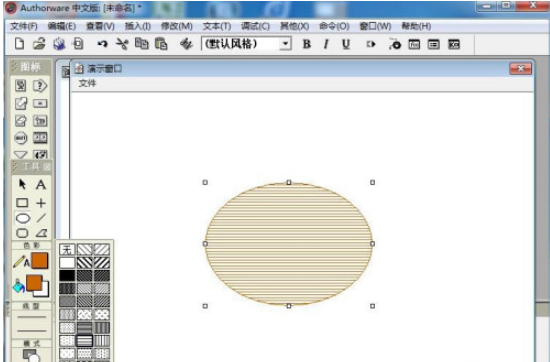Open the 文件(F) menu

(x=24, y=26)
